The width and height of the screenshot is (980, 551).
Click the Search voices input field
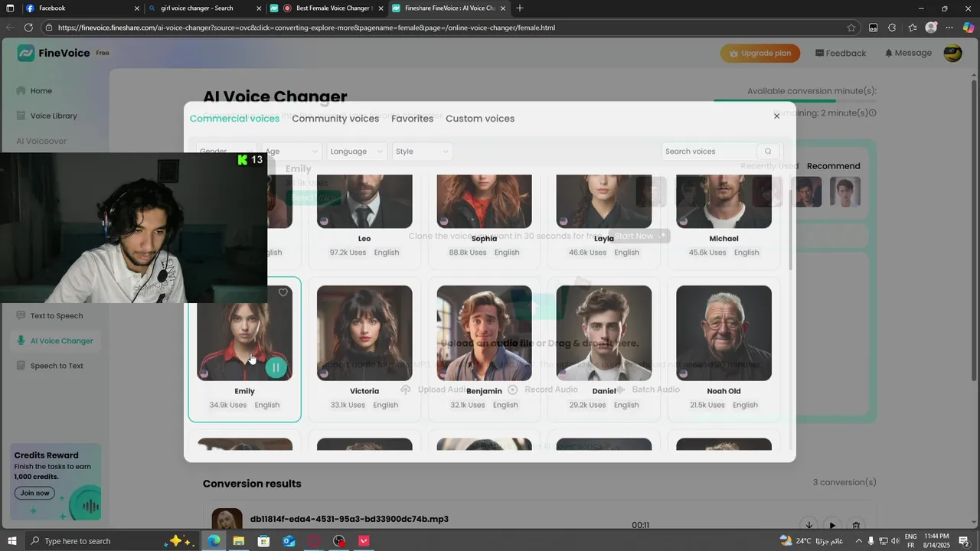709,152
